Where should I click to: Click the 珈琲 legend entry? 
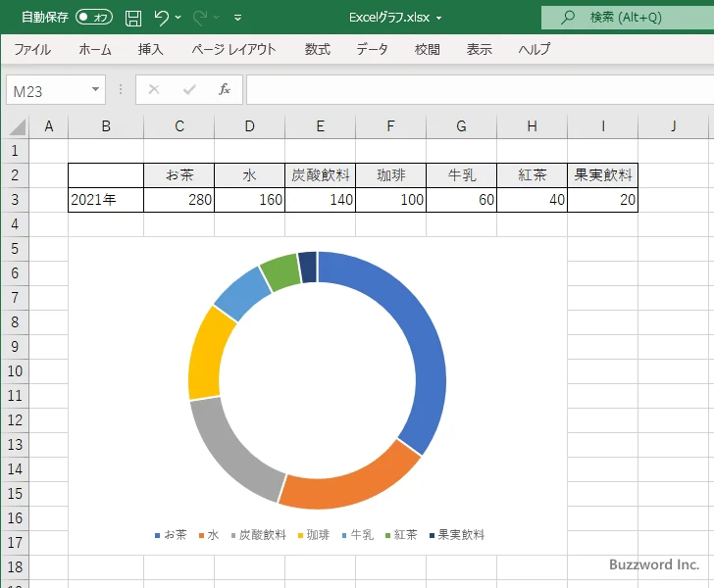(x=314, y=535)
